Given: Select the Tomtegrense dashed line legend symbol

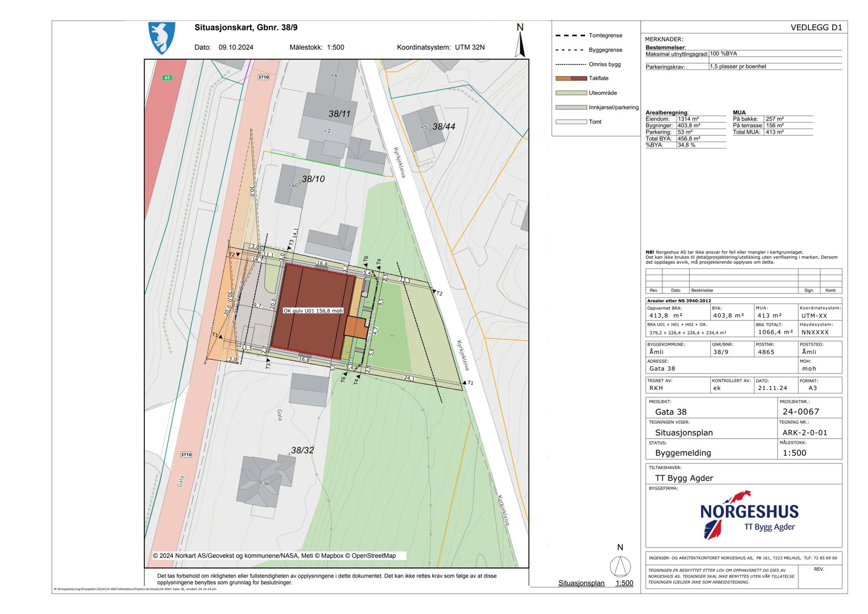Looking at the screenshot, I should point(570,36).
